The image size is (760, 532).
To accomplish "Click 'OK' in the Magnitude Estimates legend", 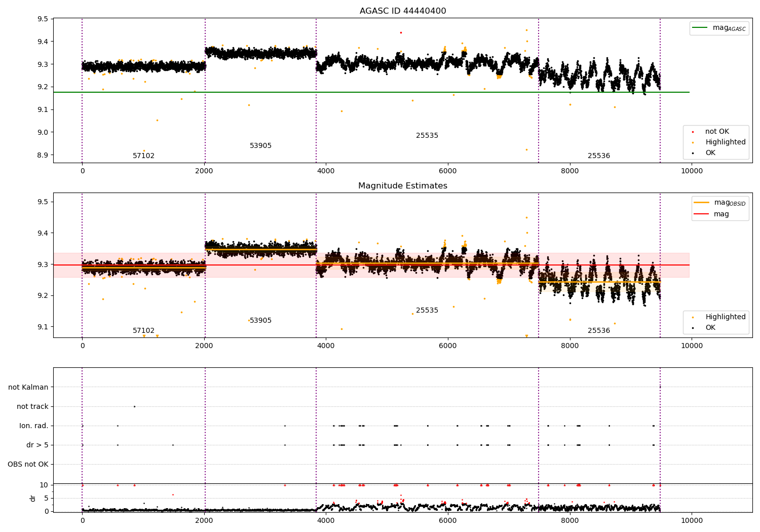I will pyautogui.click(x=710, y=328).
